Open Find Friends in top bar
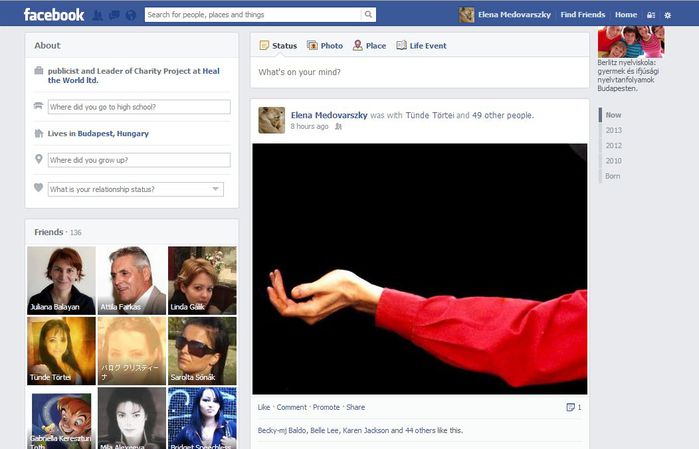Screen dimensions: 699x449 coord(583,15)
